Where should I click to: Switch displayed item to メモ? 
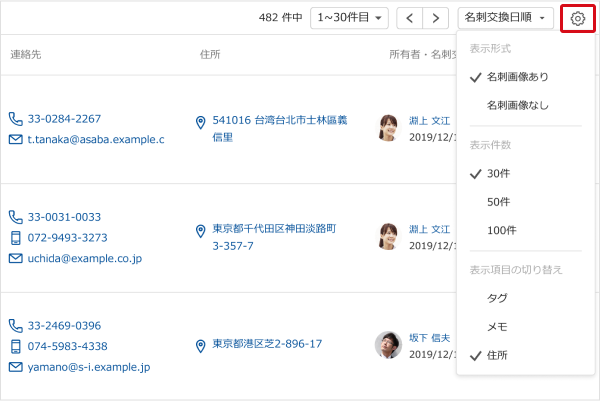point(496,327)
